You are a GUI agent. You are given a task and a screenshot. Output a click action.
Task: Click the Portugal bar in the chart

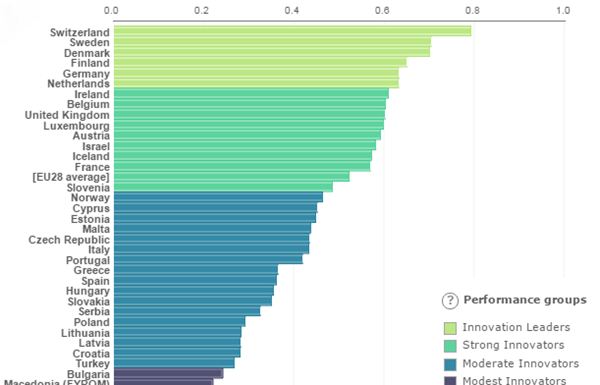click(208, 259)
